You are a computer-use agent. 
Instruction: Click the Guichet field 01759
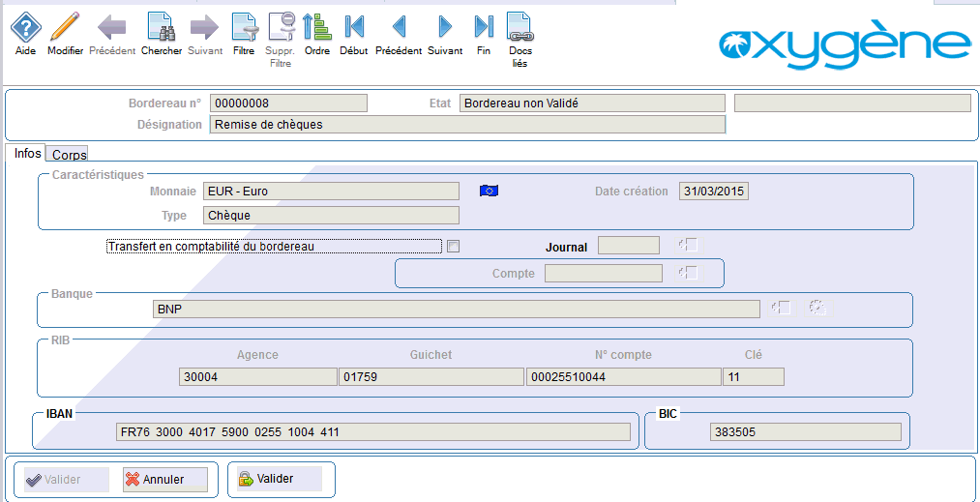(x=431, y=377)
